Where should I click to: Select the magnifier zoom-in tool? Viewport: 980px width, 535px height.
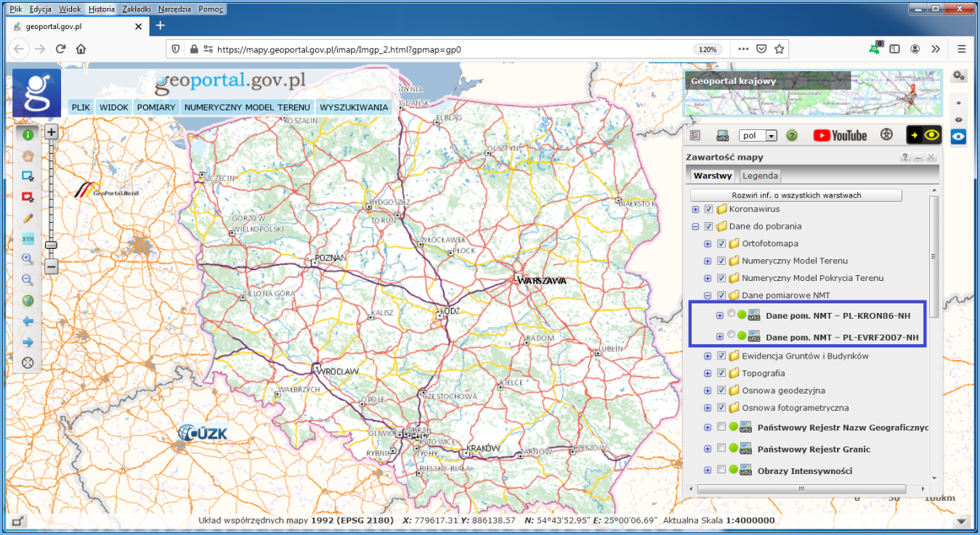[x=28, y=259]
